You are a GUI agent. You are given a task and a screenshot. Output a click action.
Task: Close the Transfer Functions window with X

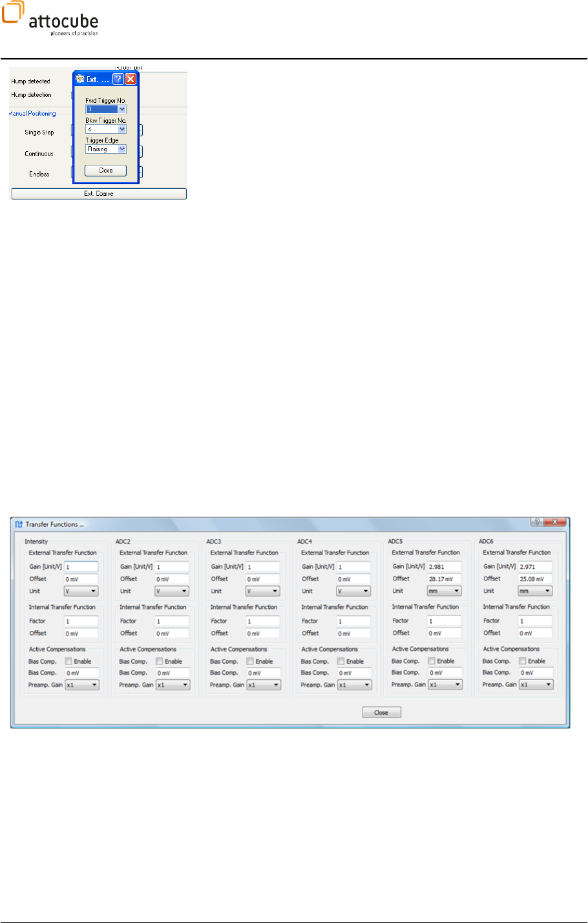(554, 522)
